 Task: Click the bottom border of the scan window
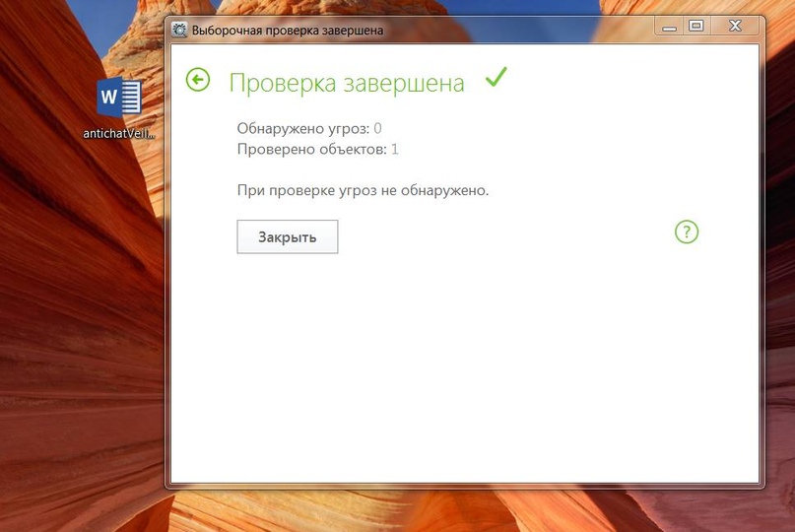(463, 485)
